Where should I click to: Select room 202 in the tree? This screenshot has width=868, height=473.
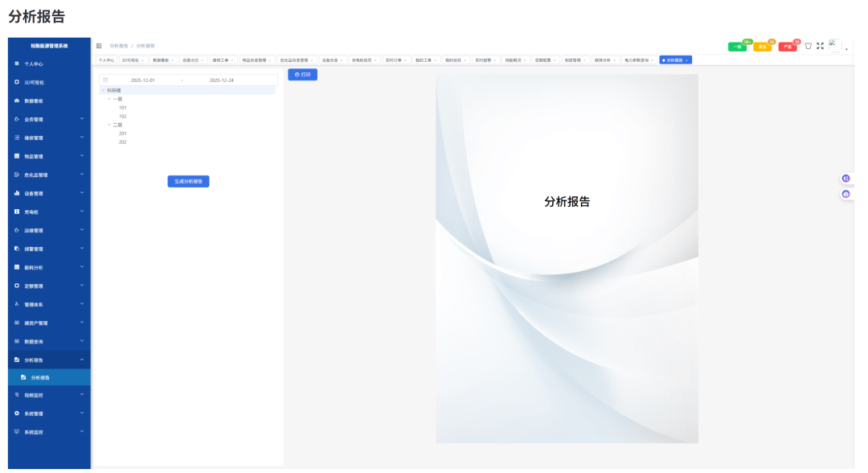(123, 142)
